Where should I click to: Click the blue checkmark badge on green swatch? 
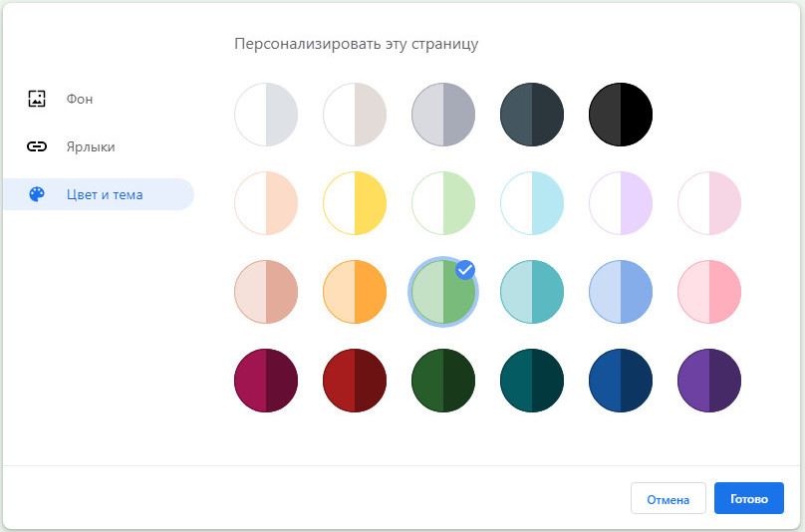point(465,270)
